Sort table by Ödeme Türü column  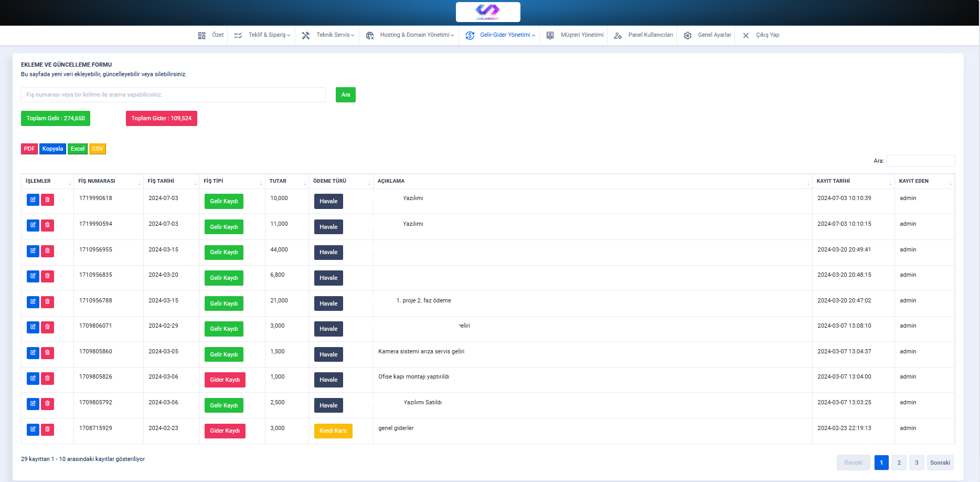pos(341,181)
